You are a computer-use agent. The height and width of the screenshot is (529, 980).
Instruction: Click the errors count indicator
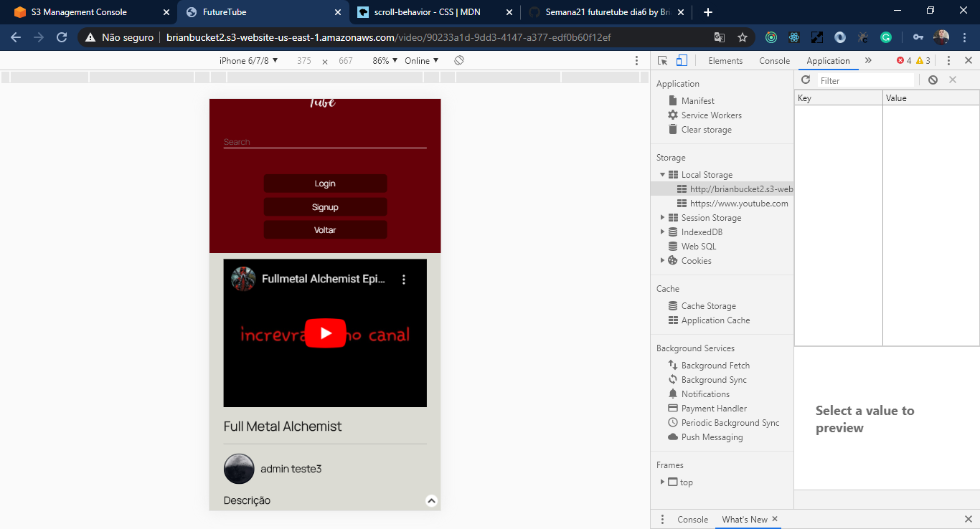[x=904, y=61]
